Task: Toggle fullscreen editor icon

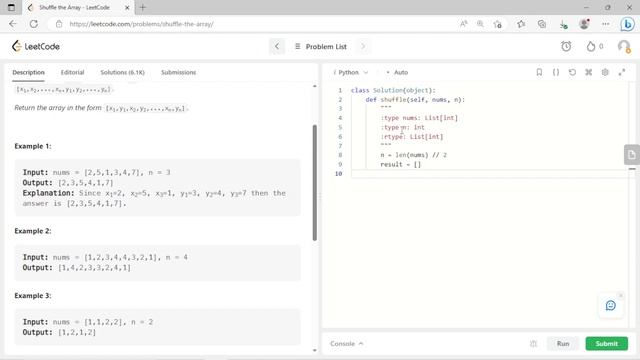Action: click(622, 72)
